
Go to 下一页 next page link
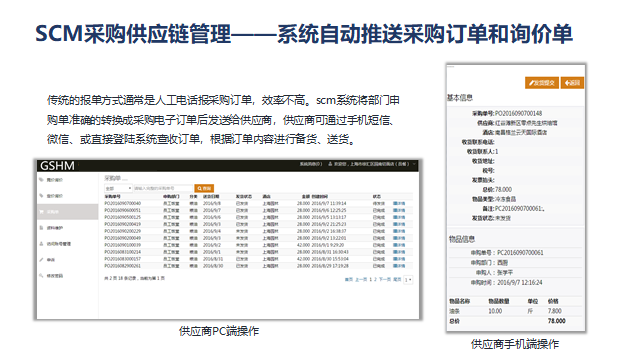384,280
